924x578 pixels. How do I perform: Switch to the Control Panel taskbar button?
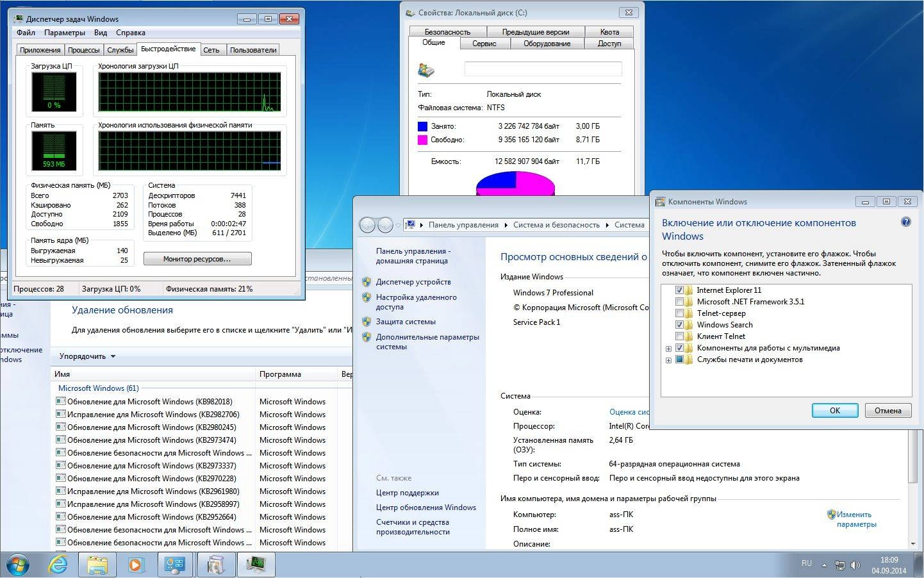pos(176,565)
